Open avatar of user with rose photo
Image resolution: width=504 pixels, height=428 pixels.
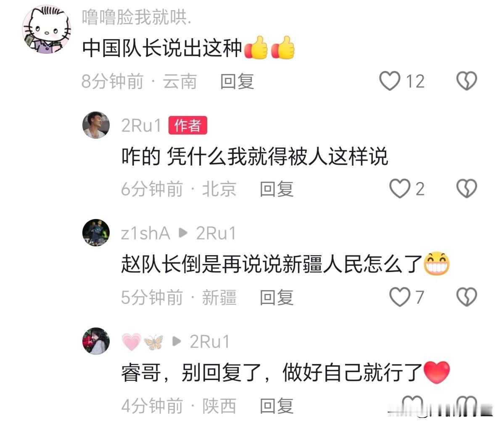coord(96,341)
